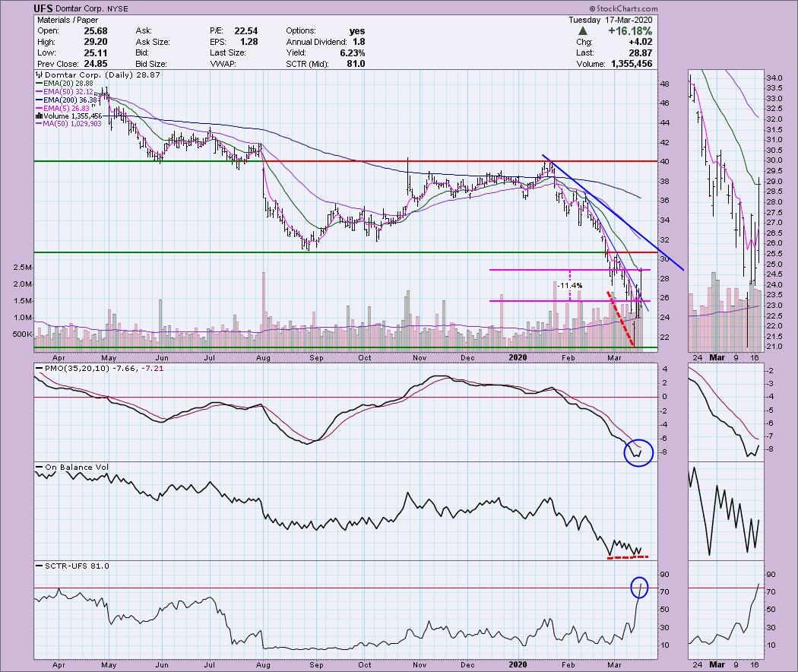Click the Materials / Paper sector label

[68, 20]
